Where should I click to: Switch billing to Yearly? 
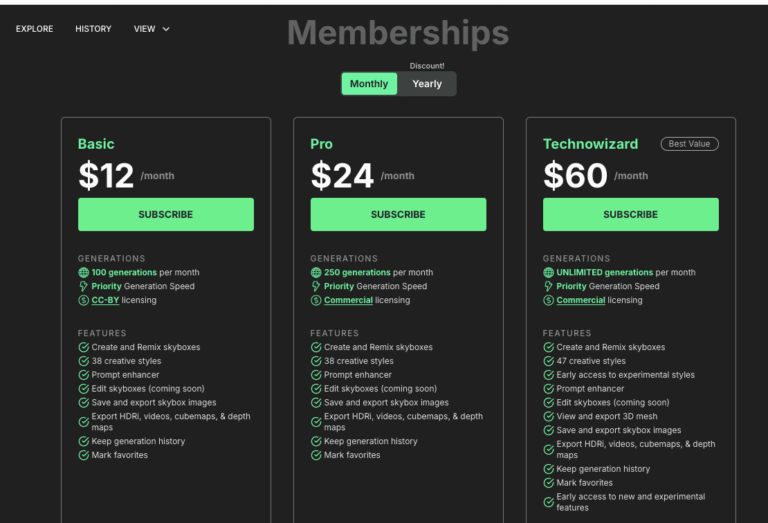[427, 84]
